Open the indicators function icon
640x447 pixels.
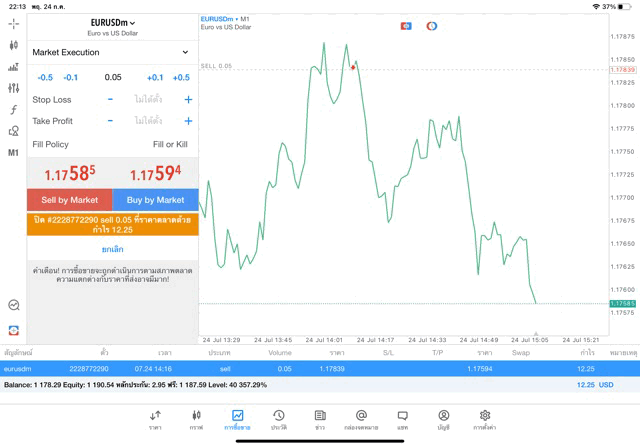pos(13,110)
